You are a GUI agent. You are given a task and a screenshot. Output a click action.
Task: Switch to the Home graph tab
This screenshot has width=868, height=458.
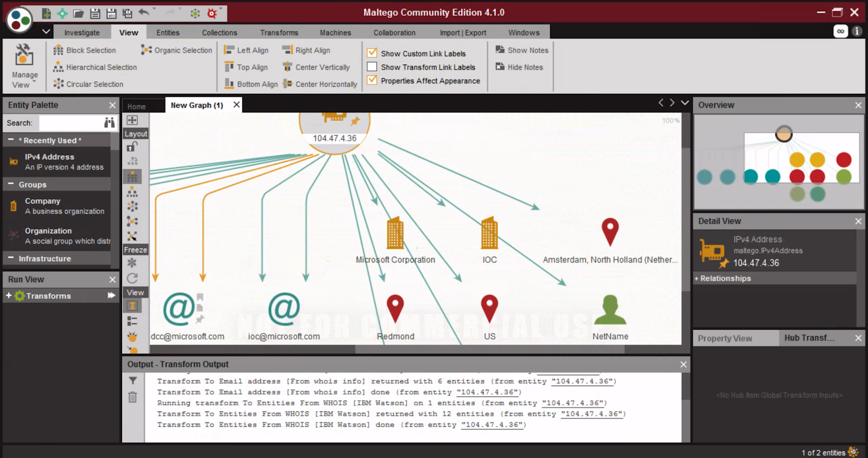[137, 106]
